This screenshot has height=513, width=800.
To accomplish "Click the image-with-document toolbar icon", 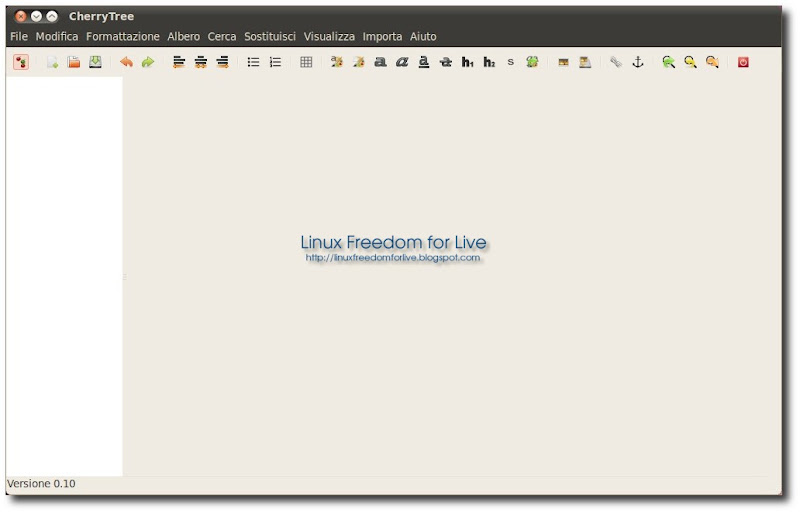I will click(x=585, y=62).
